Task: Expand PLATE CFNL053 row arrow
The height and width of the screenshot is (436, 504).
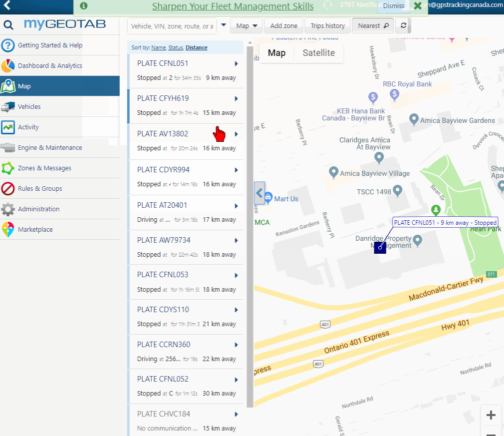Action: 236,276
